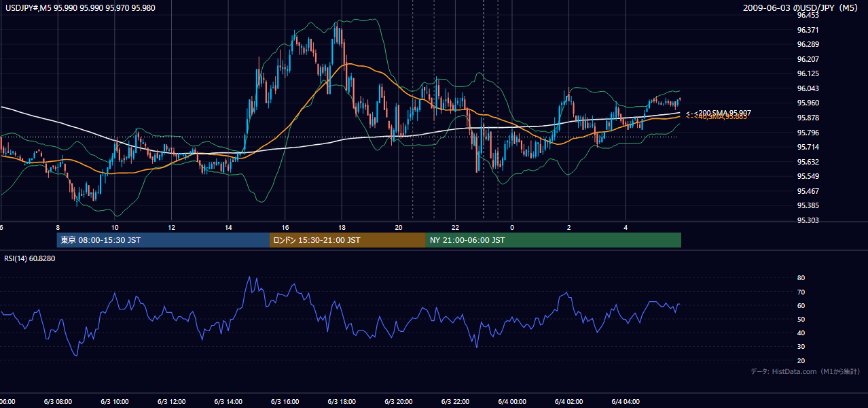Click price axis value 95.385

tap(808, 205)
